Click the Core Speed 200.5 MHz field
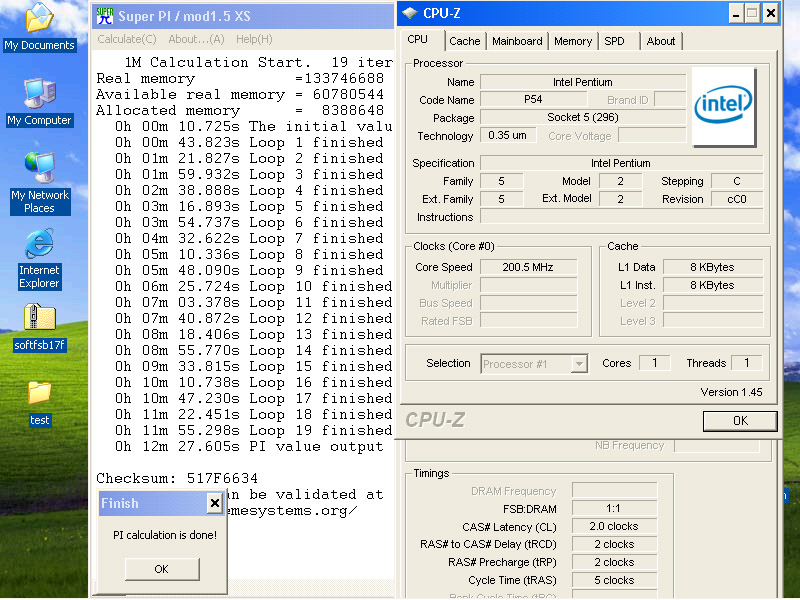This screenshot has width=800, height=600. pyautogui.click(x=529, y=267)
